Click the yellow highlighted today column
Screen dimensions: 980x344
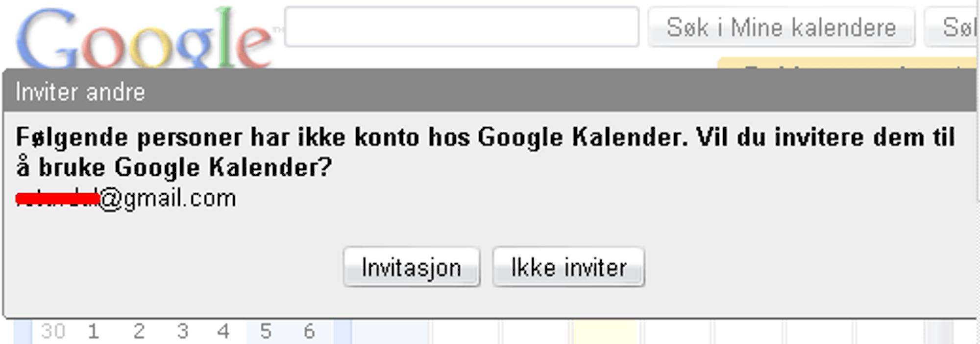click(x=605, y=332)
